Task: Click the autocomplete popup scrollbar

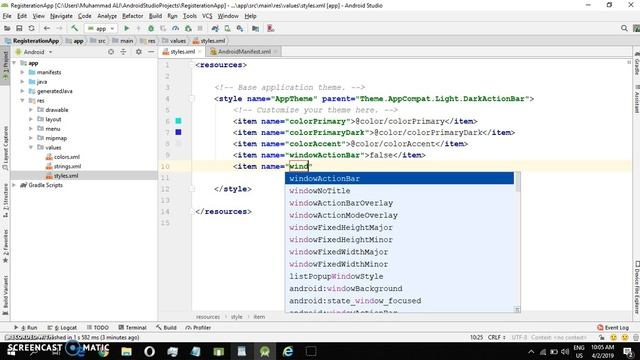Action: 518,182
